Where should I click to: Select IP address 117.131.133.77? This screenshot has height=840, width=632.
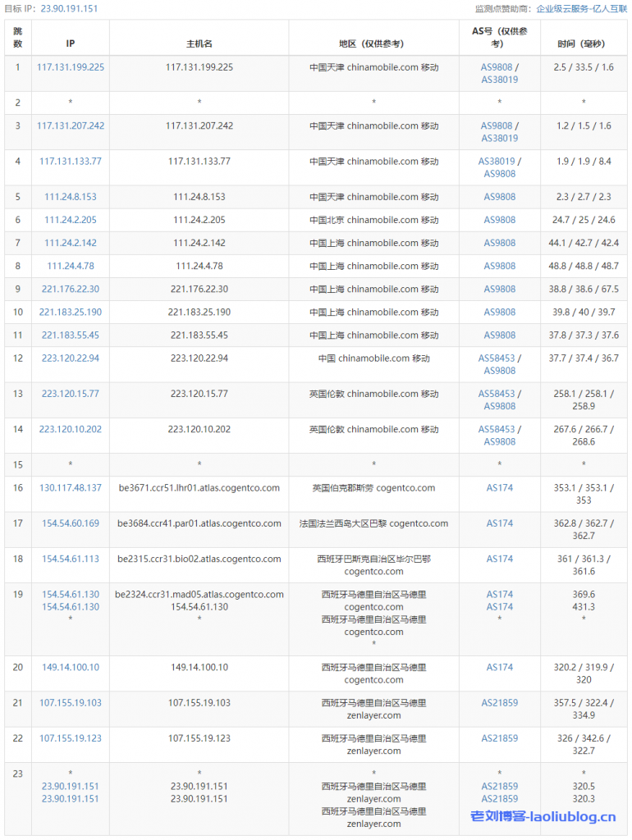pyautogui.click(x=71, y=162)
